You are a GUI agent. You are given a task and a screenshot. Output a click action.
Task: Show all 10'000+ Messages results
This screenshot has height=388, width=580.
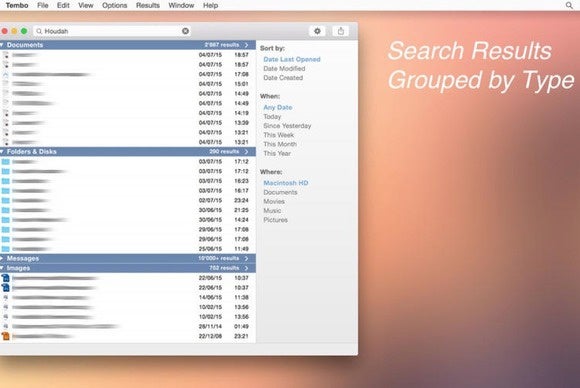click(x=246, y=258)
